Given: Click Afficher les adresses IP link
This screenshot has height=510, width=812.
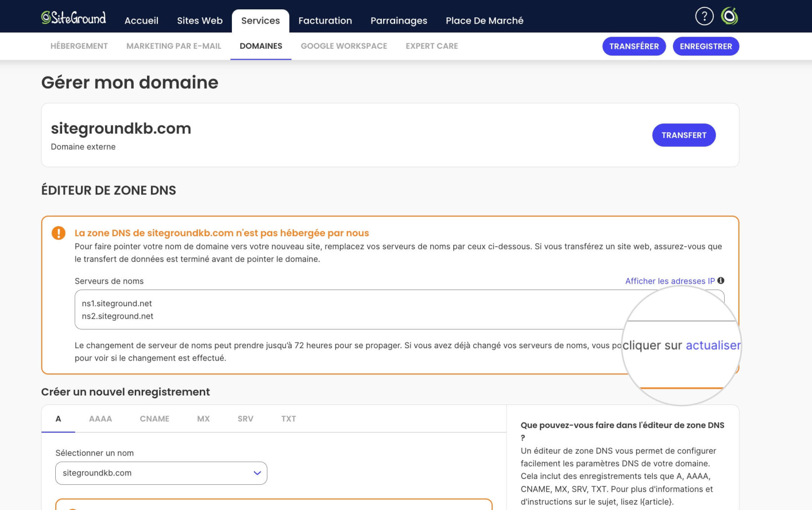Looking at the screenshot, I should click(670, 281).
